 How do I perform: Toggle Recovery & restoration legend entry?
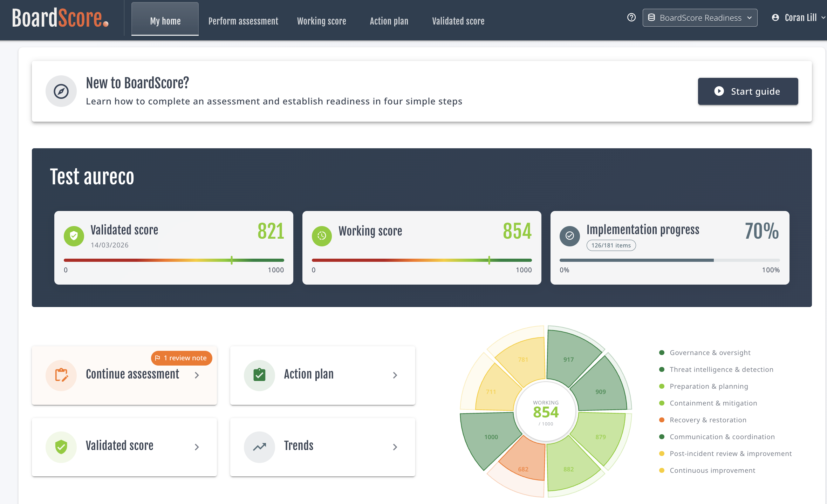click(x=708, y=420)
